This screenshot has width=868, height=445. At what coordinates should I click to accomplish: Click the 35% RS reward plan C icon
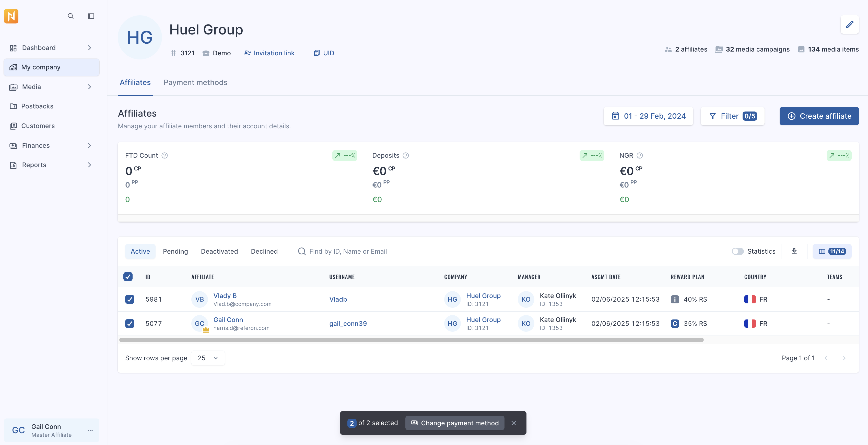675,324
